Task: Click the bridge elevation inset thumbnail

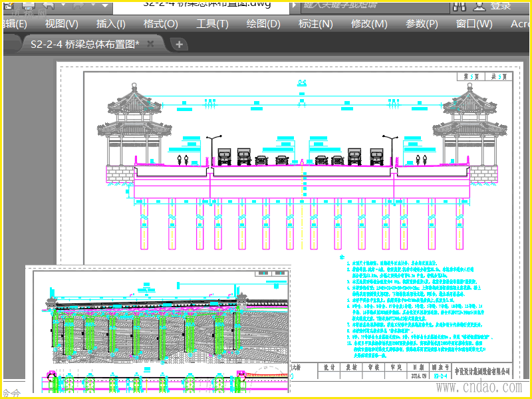Action: click(x=158, y=328)
